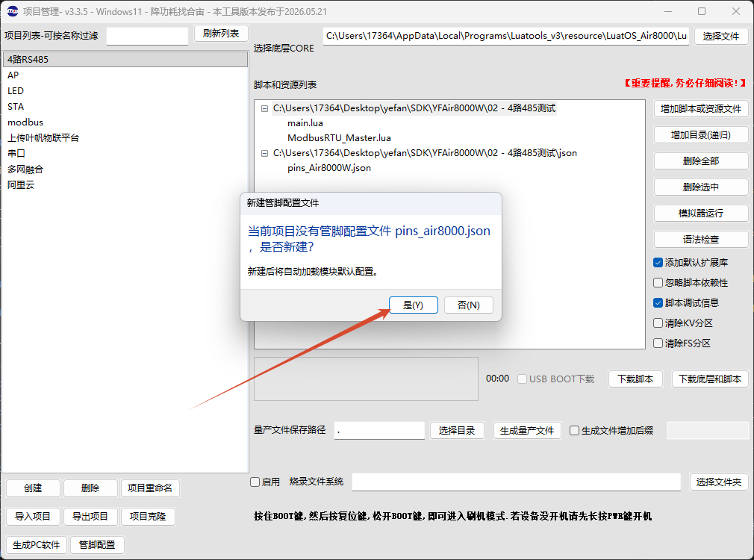This screenshot has height=560, width=754.
Task: Collapse the 02 - 4路485测试 folder node
Action: click(x=264, y=108)
